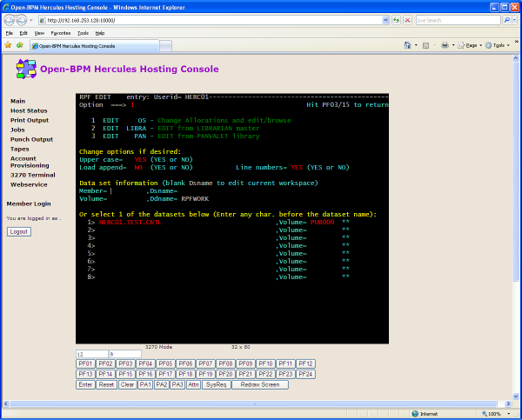
Task: Open the Tools menu in menu bar
Action: pyautogui.click(x=83, y=33)
